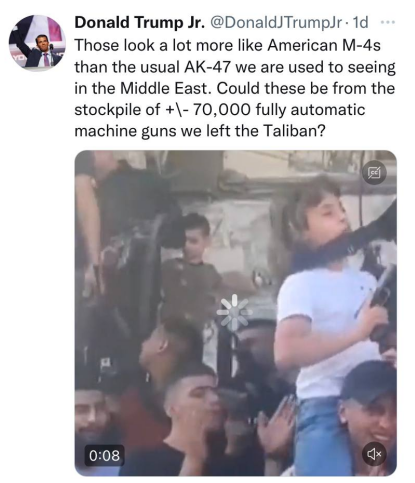The image size is (415, 483).
Task: Toggle closed captions on the video
Action: tap(374, 173)
